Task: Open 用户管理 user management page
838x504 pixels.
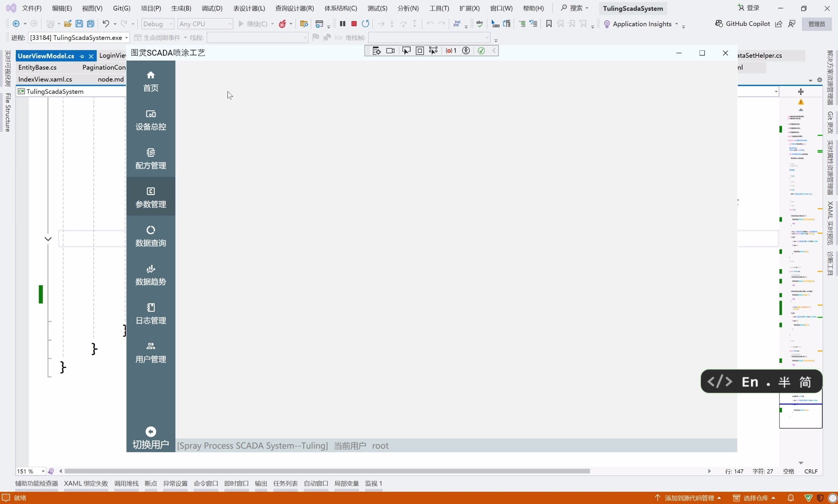Action: (151, 353)
